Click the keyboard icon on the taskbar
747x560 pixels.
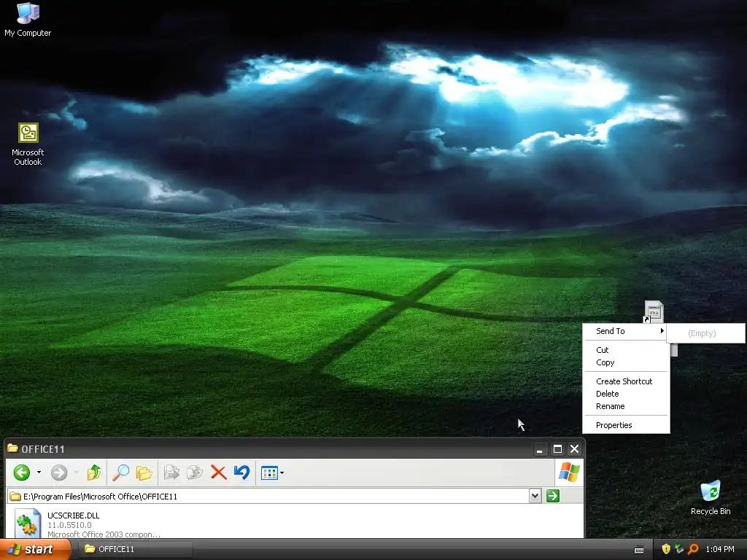pyautogui.click(x=639, y=550)
